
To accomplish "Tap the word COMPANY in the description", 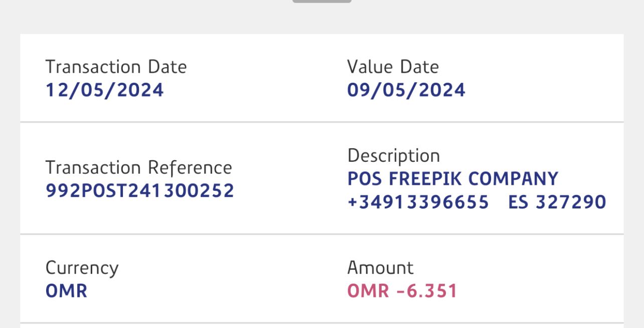I will click(x=514, y=179).
